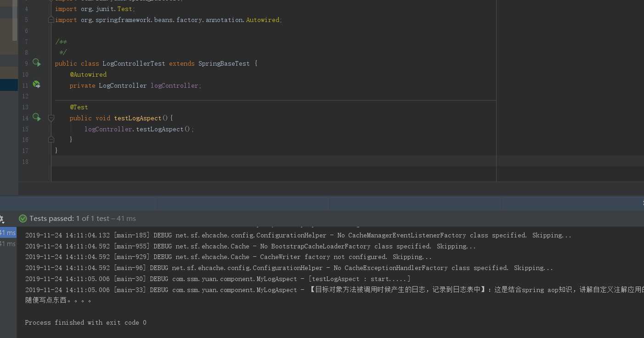Click method name 'testLogAspect' on line 14
The image size is (644, 338).
click(138, 118)
